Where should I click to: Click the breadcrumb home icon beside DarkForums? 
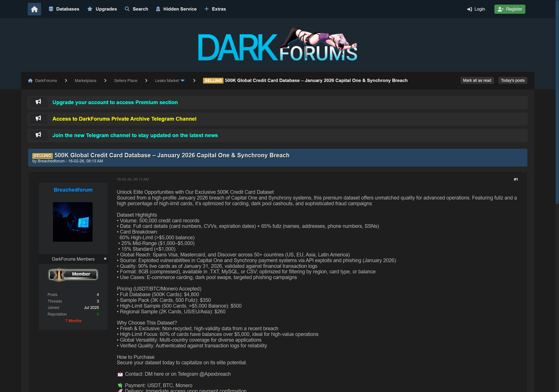31,81
